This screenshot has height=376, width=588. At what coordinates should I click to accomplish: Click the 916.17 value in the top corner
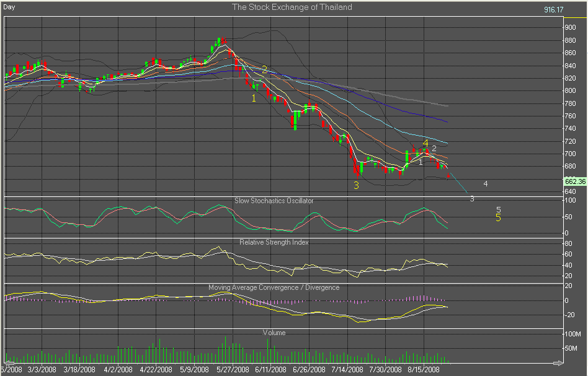553,10
